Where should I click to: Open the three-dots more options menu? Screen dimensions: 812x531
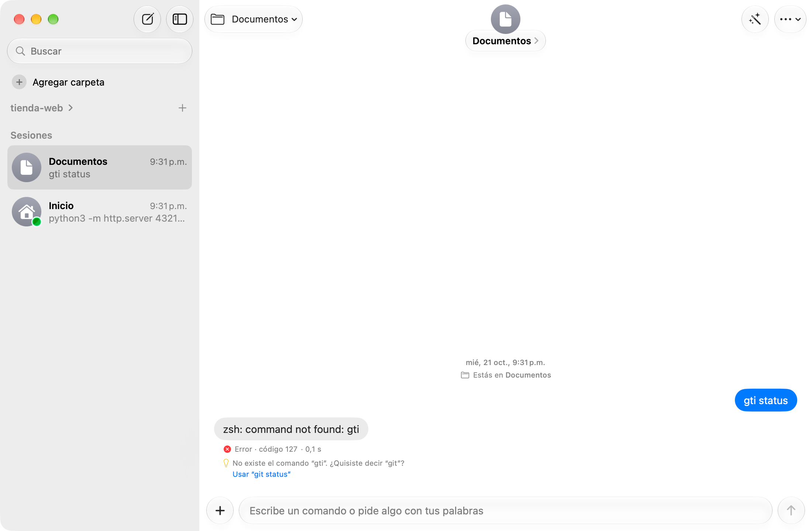[790, 19]
